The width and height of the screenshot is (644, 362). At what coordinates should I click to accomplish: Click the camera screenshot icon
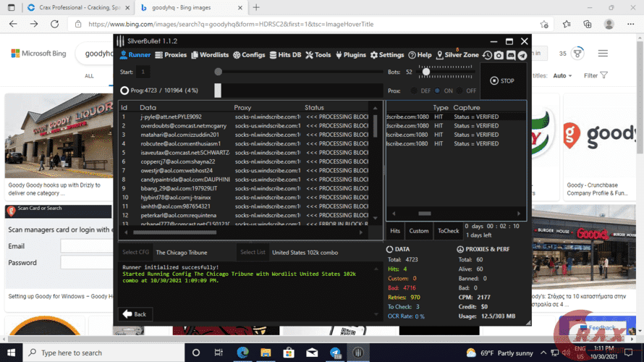coord(499,56)
